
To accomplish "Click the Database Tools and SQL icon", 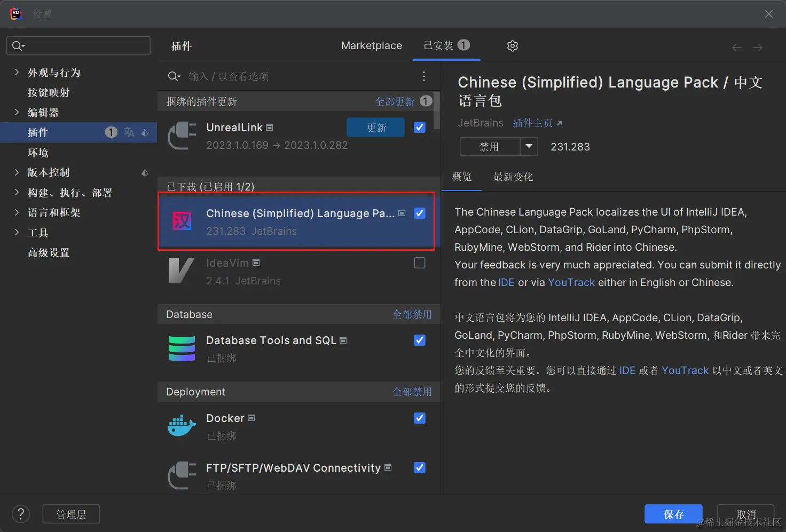I will [182, 348].
